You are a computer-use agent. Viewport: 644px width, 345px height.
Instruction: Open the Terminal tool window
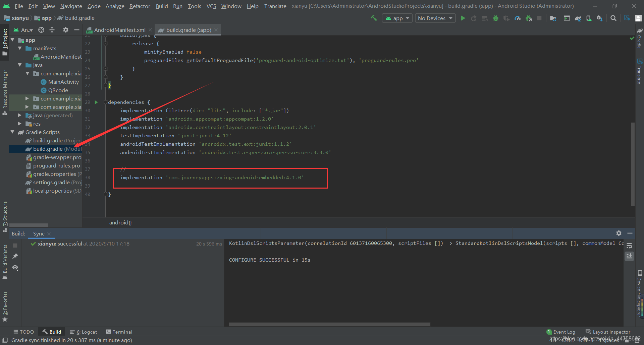tap(119, 332)
